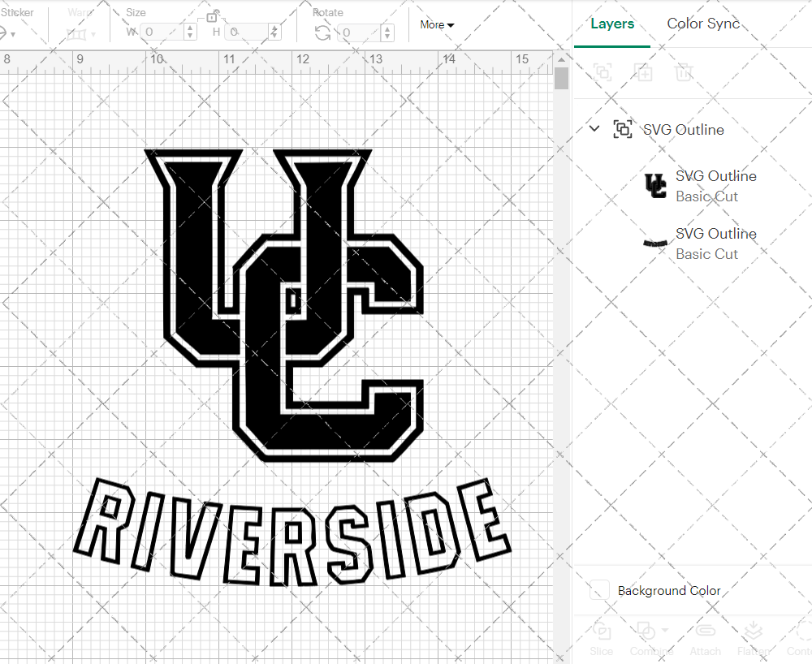Image resolution: width=812 pixels, height=664 pixels.
Task: Select the Flatten tool
Action: pyautogui.click(x=754, y=639)
